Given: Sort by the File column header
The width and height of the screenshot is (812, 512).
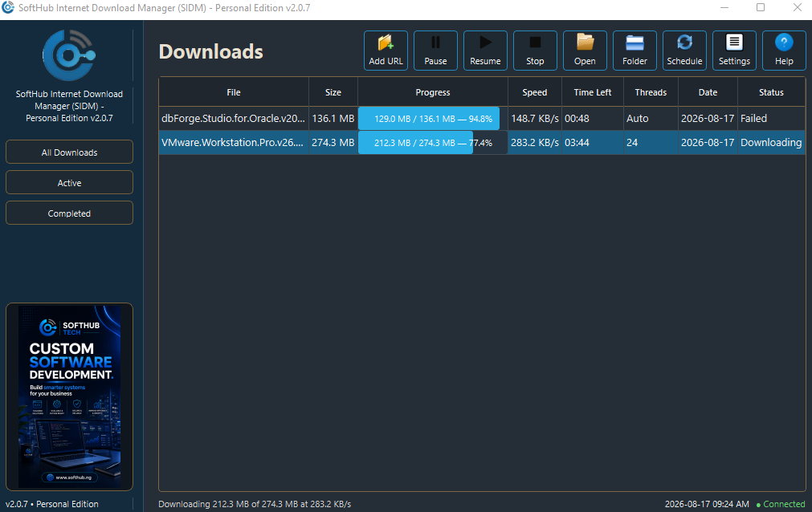Looking at the screenshot, I should coord(234,92).
